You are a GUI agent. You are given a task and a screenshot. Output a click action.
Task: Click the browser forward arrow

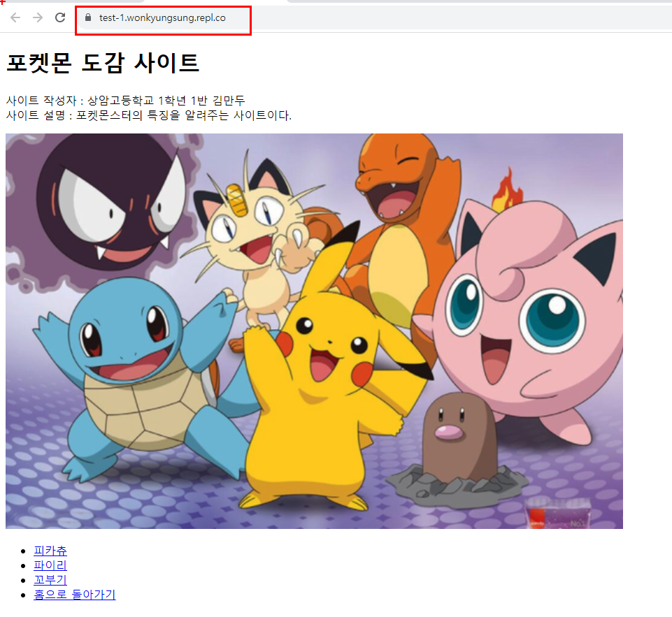click(38, 17)
